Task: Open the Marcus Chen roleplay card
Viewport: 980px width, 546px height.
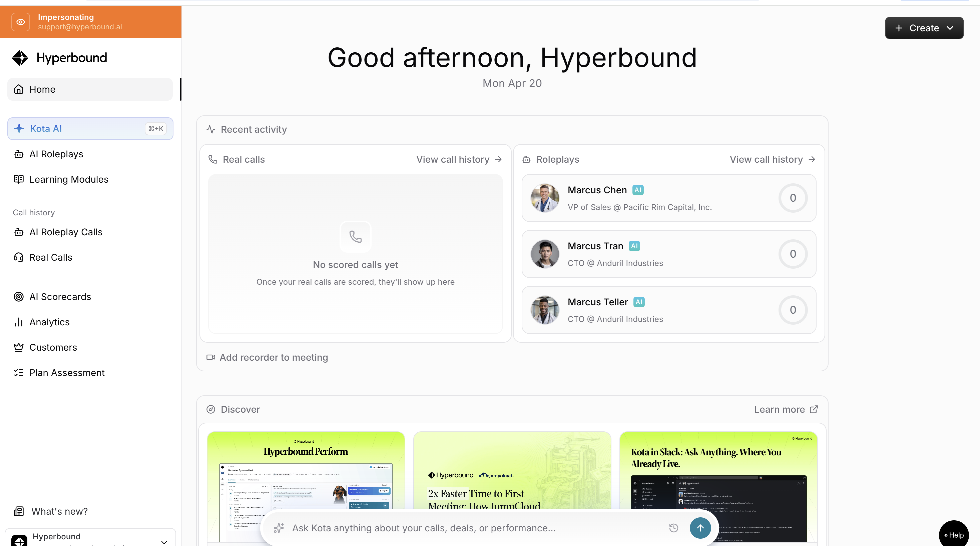Action: tap(669, 198)
